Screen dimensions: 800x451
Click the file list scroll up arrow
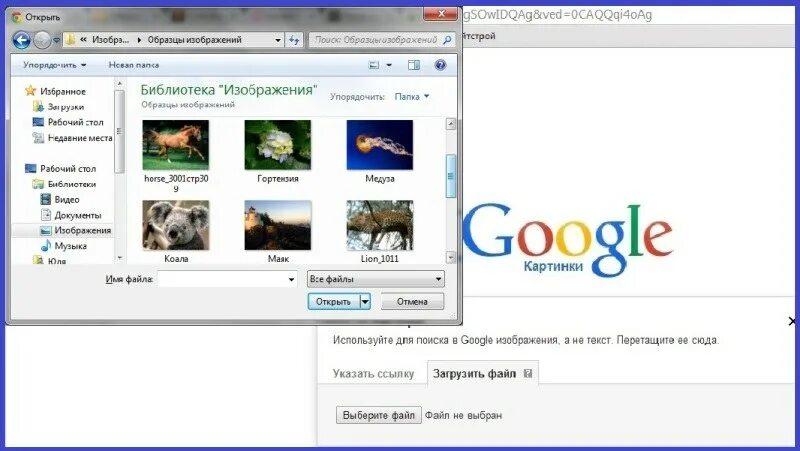pyautogui.click(x=451, y=124)
